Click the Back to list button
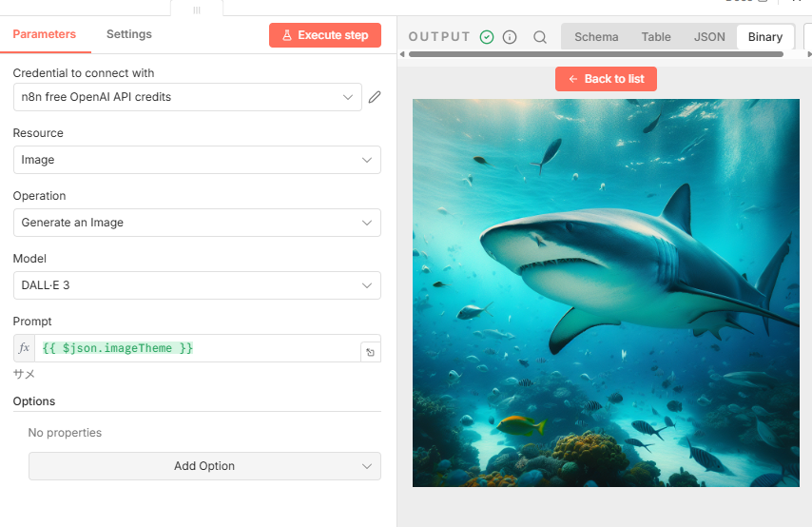812x527 pixels. (606, 79)
